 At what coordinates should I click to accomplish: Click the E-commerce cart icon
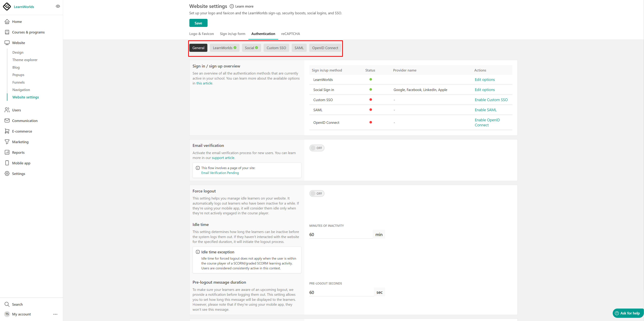(x=7, y=131)
